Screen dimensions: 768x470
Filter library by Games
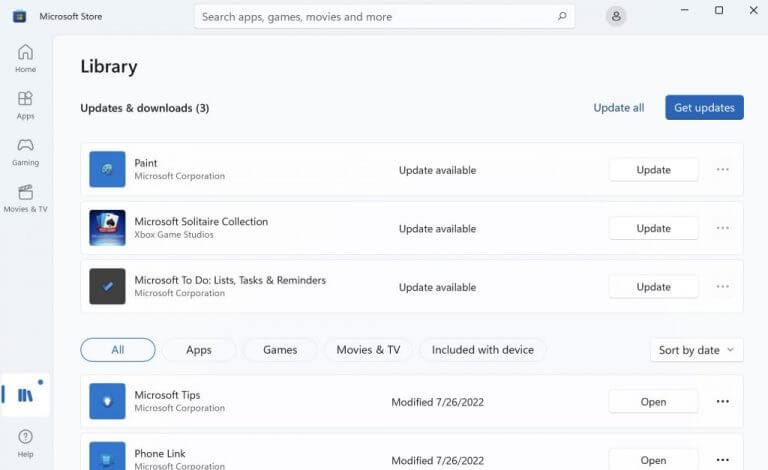pyautogui.click(x=280, y=350)
